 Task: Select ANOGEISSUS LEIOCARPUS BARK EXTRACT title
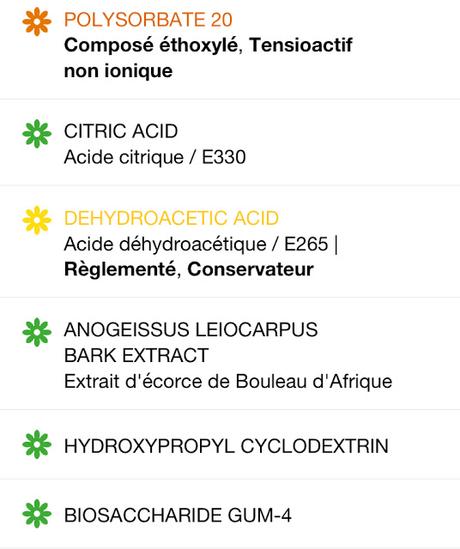(191, 342)
